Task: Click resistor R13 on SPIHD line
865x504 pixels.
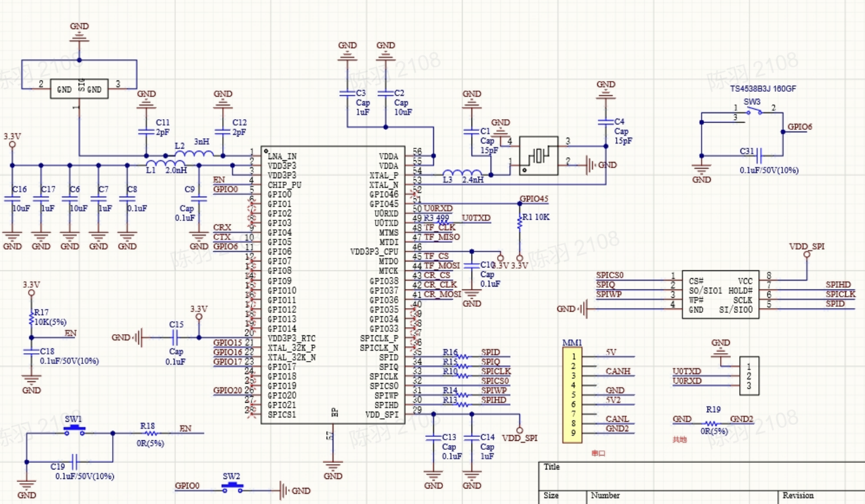Action: coord(463,404)
